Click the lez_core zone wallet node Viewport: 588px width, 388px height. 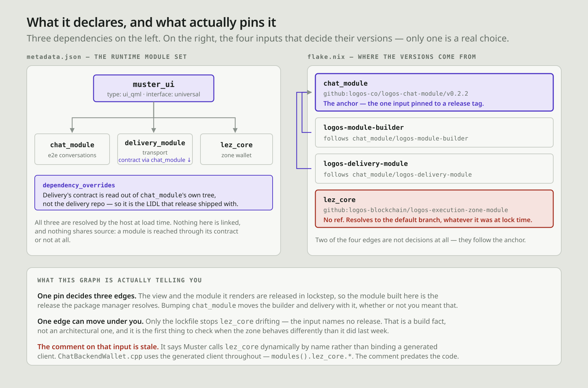coord(237,149)
